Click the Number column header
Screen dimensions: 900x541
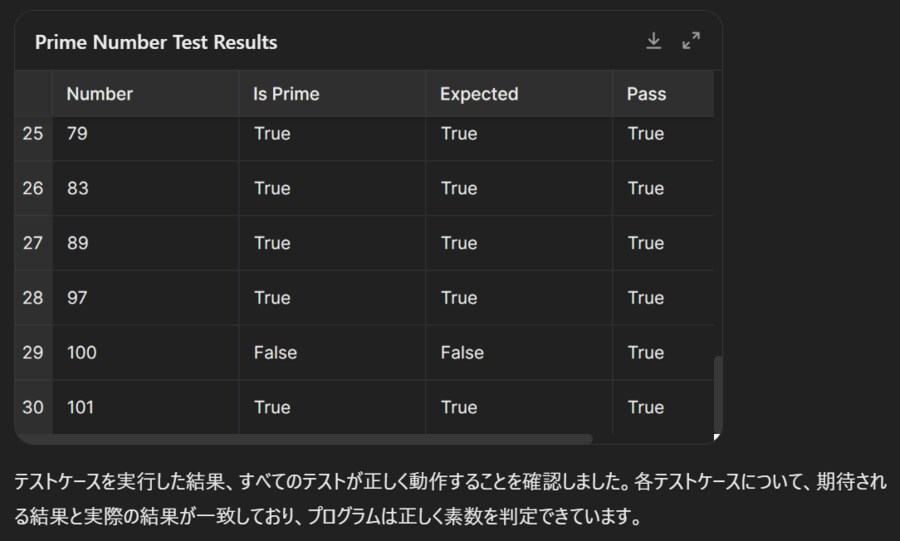coord(100,94)
